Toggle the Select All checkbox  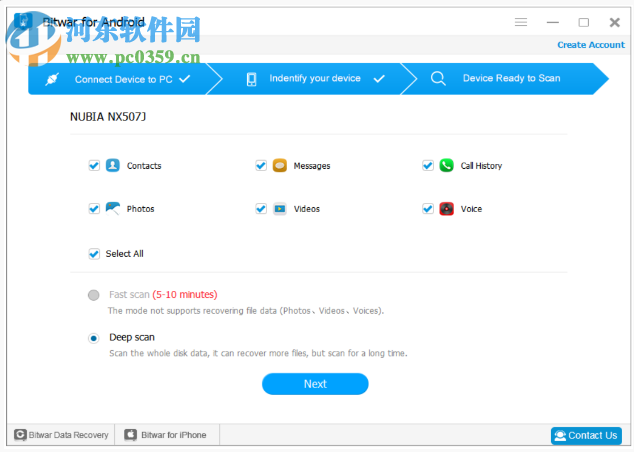(94, 254)
